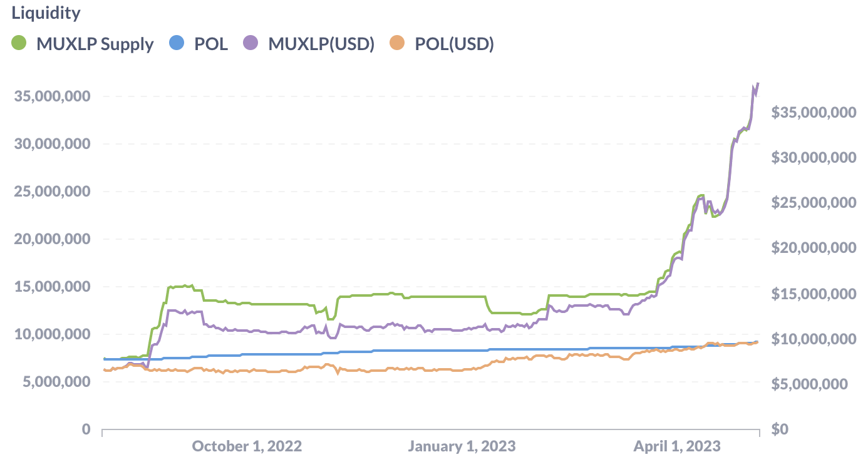Hide the POL(USD) series via its label
Screen dimensions: 868x457
455,44
